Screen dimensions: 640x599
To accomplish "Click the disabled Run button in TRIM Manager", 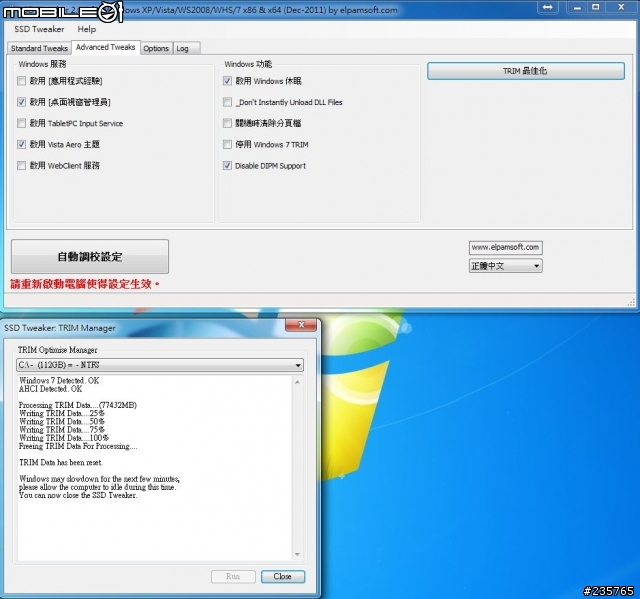I will 233,577.
